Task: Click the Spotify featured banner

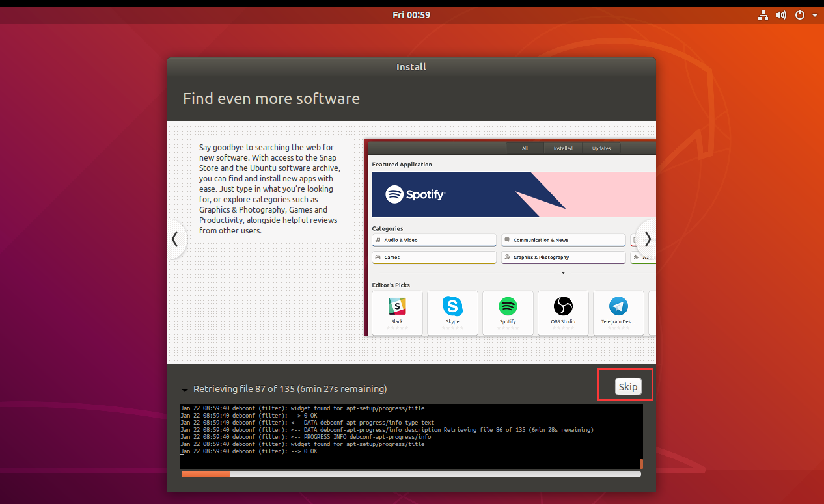Action: [514, 194]
